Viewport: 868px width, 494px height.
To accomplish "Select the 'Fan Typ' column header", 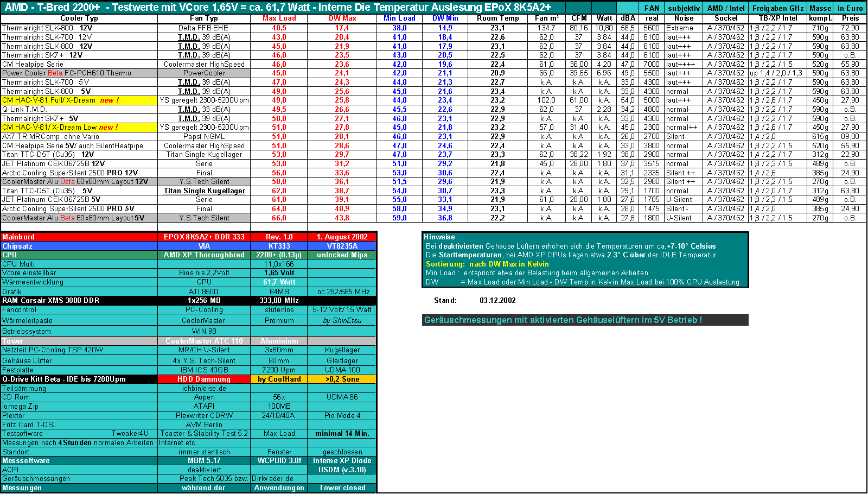I will tap(204, 18).
